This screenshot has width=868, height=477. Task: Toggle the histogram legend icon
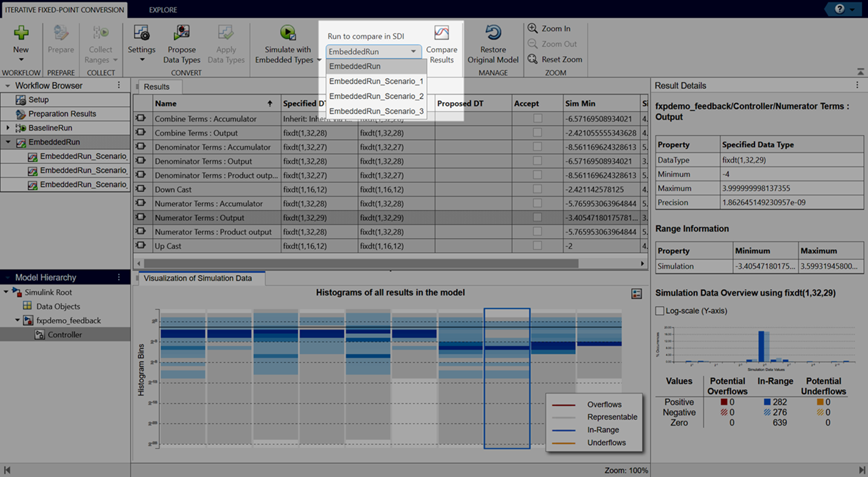(x=636, y=294)
